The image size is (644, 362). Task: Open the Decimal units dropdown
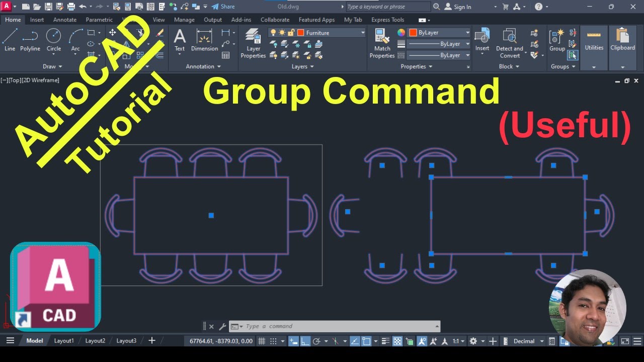click(528, 341)
